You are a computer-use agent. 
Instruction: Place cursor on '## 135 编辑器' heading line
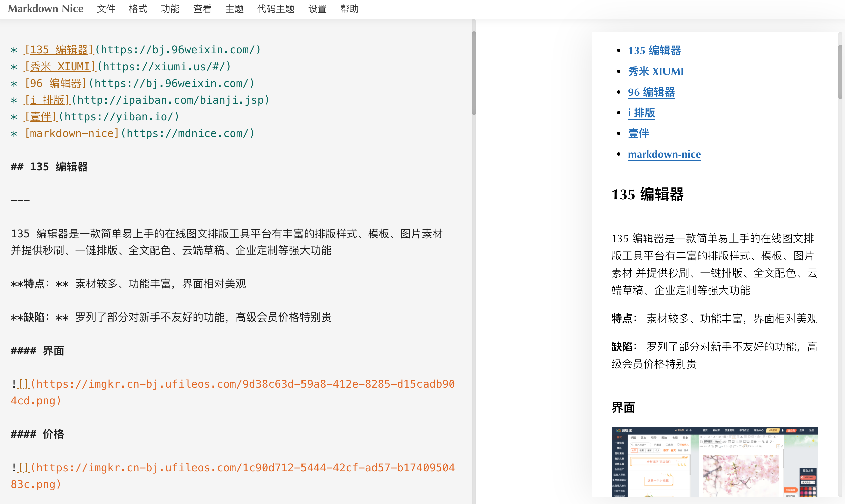[x=49, y=167]
